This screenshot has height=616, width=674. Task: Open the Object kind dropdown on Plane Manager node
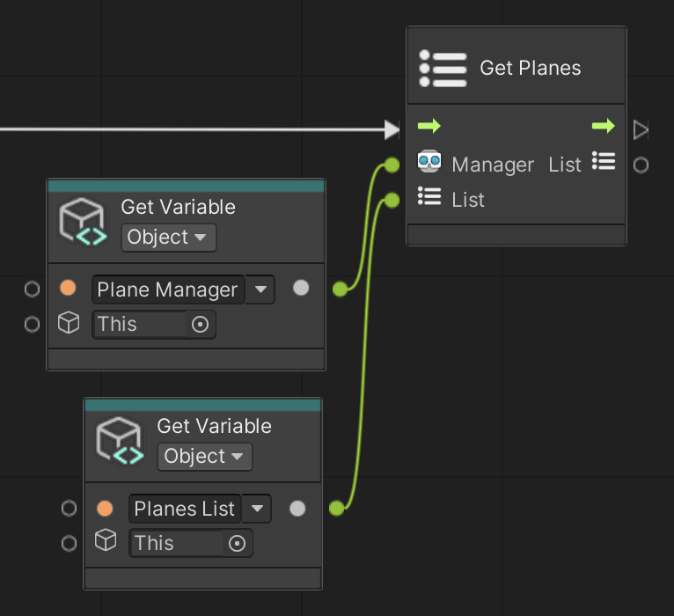[x=168, y=238]
